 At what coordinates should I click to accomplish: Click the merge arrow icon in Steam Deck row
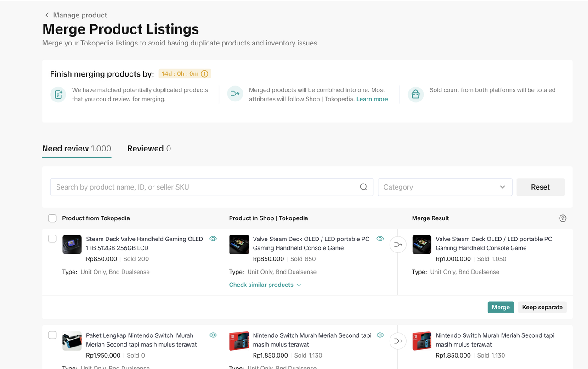point(398,245)
